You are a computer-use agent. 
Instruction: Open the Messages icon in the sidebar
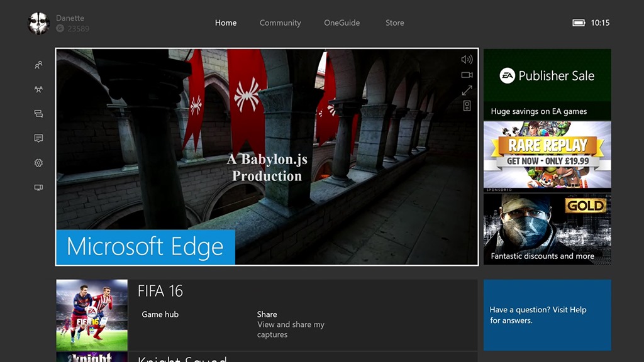pyautogui.click(x=38, y=114)
